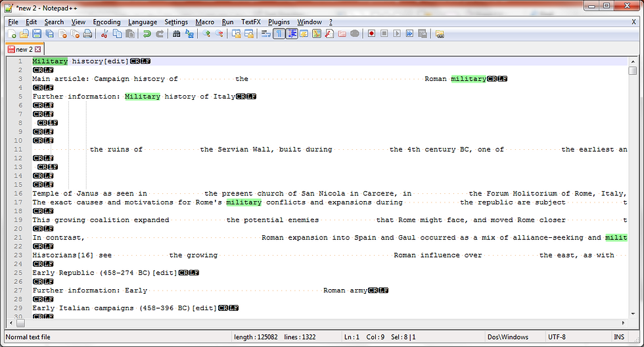
Task: Open the View menu
Action: [x=78, y=22]
